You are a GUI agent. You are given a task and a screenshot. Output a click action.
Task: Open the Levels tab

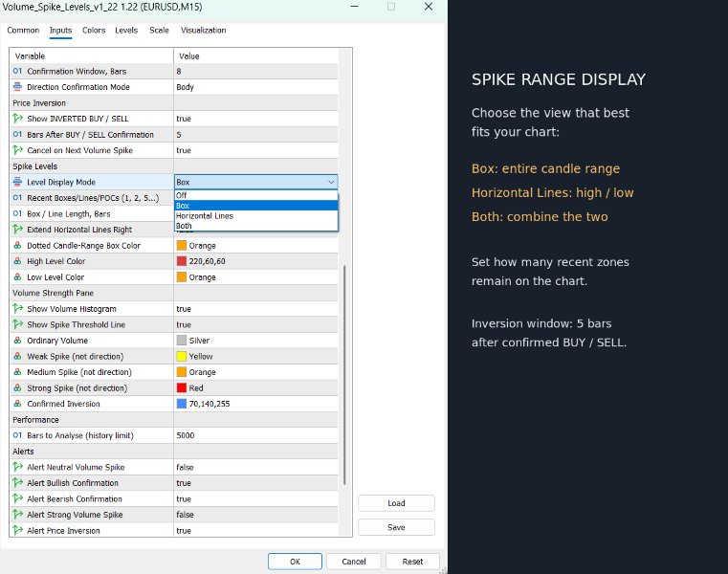[x=126, y=31]
